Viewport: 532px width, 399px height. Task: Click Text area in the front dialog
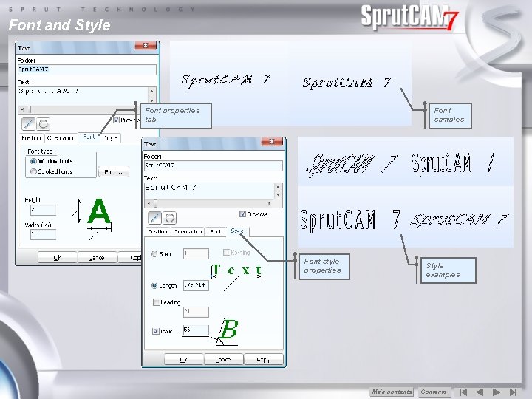(x=209, y=191)
